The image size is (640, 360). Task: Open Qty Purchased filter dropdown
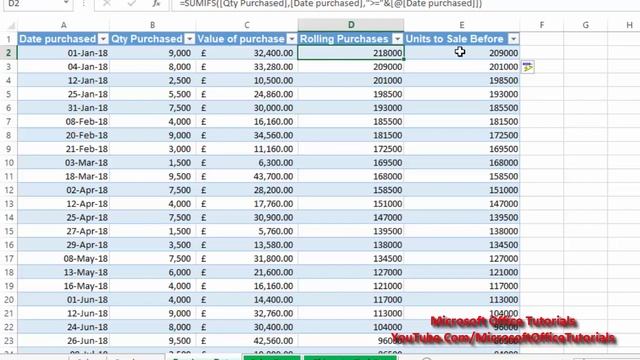point(189,39)
